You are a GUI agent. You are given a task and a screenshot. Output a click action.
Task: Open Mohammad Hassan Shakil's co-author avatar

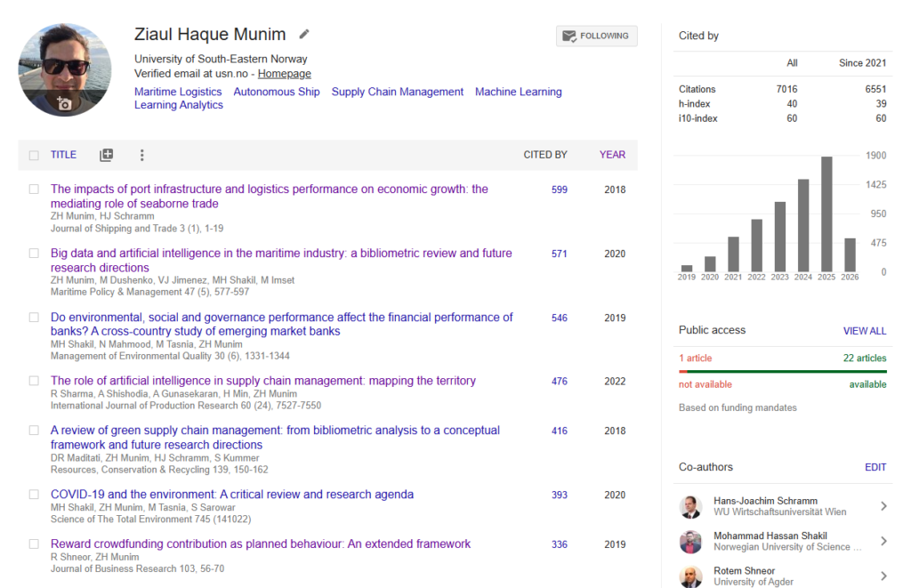(x=690, y=542)
